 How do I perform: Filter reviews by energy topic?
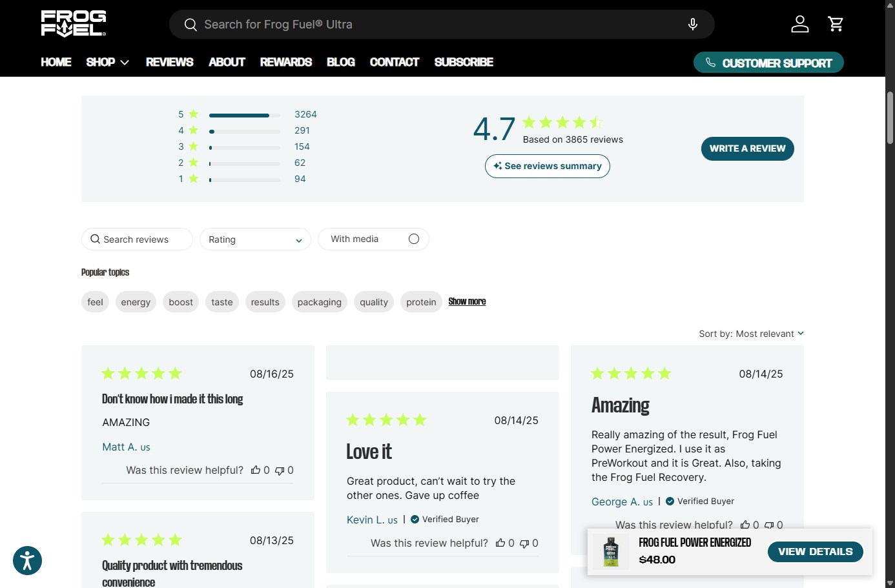136,302
